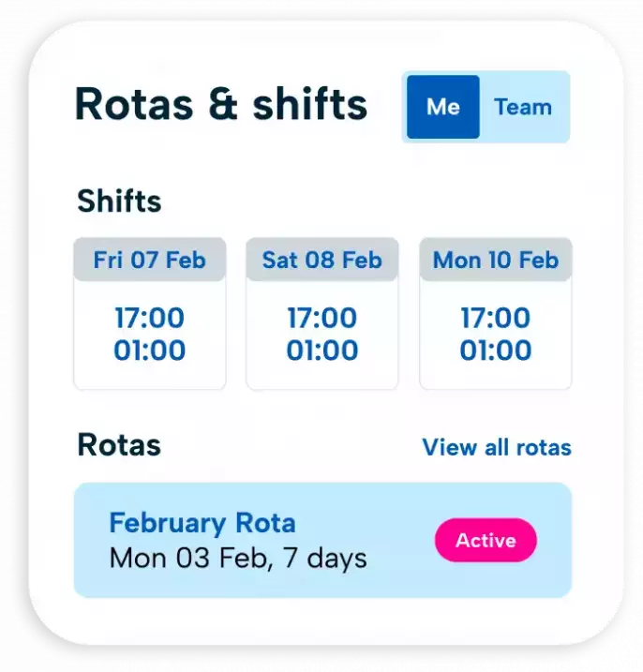Select the Sat 08 Feb shift header
643x672 pixels.
click(x=322, y=260)
